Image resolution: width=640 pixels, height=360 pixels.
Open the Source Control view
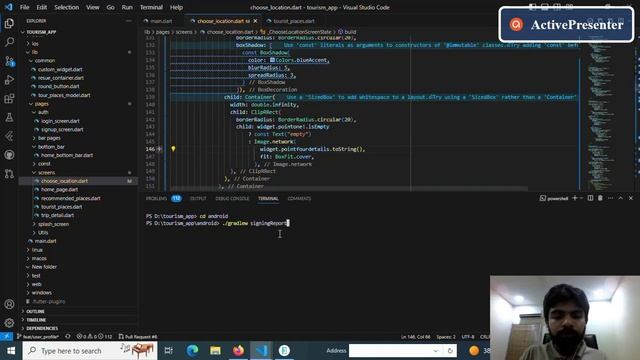point(9,61)
